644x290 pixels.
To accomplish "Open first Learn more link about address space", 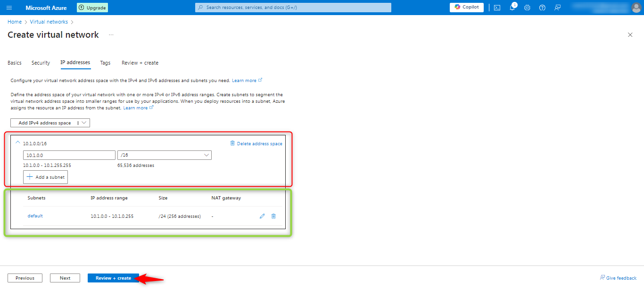I will tap(247, 81).
